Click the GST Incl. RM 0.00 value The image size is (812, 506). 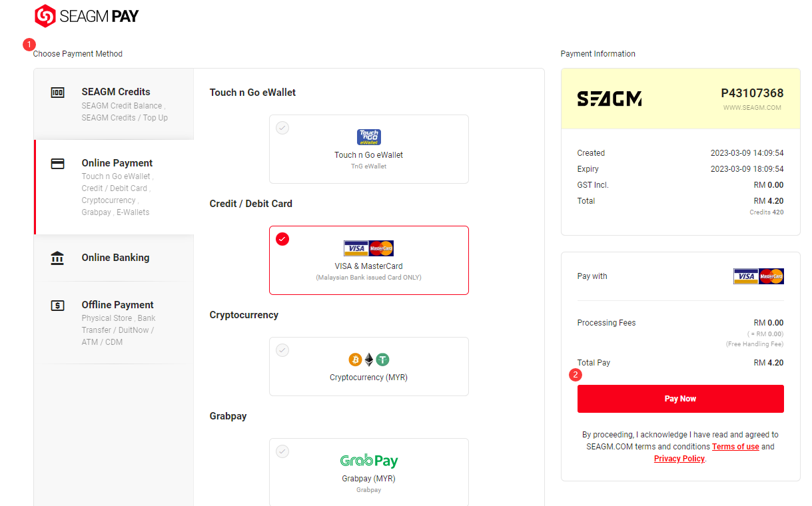pyautogui.click(x=768, y=185)
